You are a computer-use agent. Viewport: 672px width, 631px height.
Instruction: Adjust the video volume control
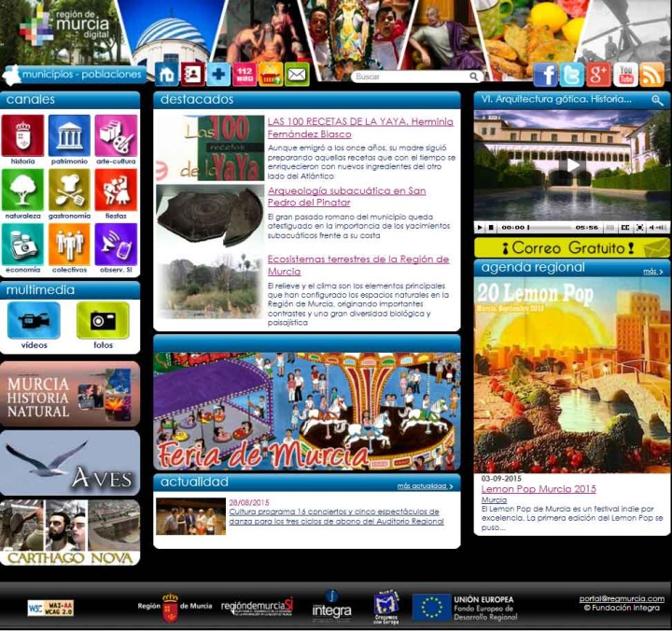(657, 228)
